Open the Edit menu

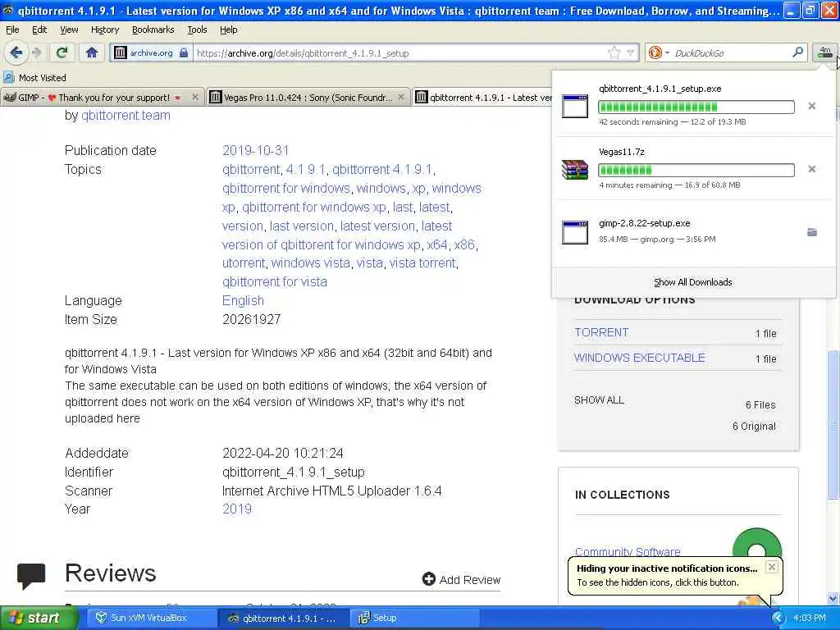[39, 30]
